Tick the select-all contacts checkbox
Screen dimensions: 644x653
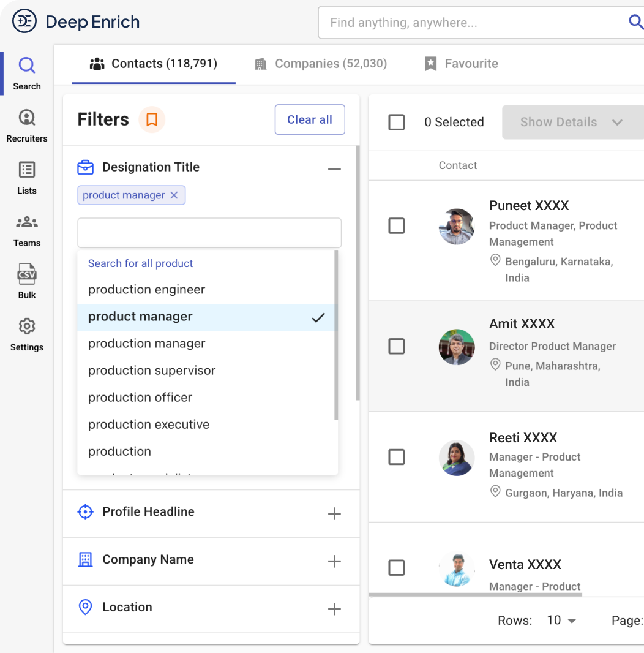[397, 122]
